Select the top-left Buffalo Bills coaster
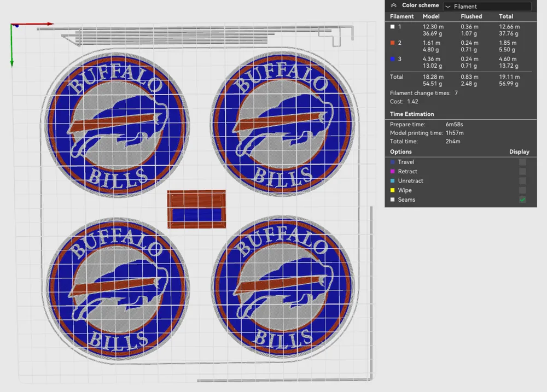The width and height of the screenshot is (547, 392). pyautogui.click(x=117, y=126)
